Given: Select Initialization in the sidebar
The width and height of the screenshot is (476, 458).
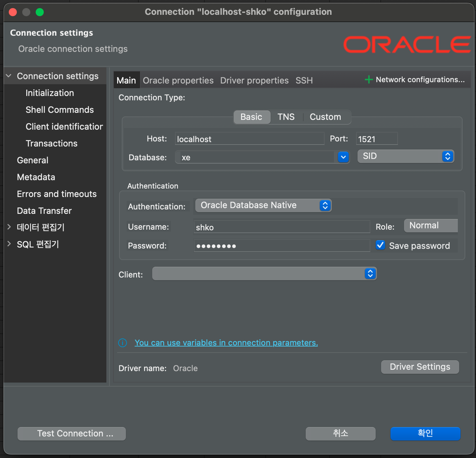Looking at the screenshot, I should tap(50, 93).
